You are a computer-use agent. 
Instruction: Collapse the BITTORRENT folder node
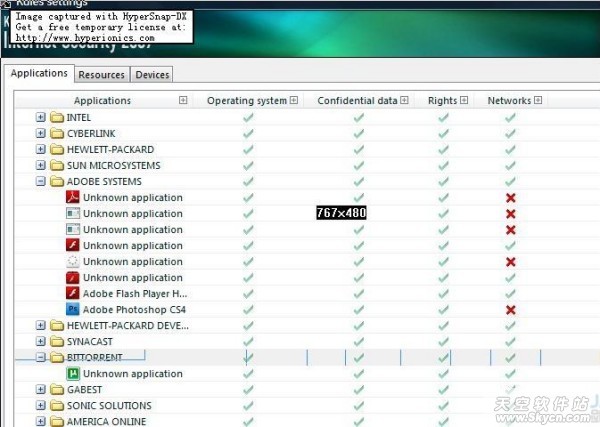(x=41, y=357)
